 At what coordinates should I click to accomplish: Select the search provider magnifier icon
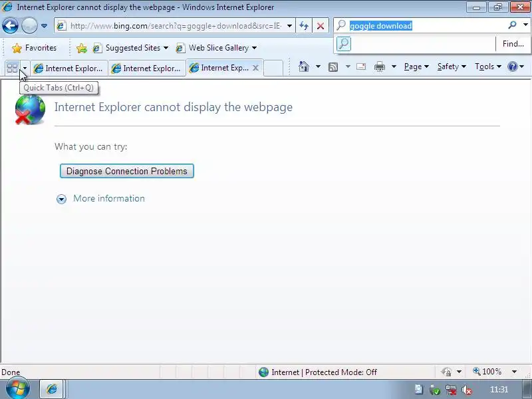344,44
